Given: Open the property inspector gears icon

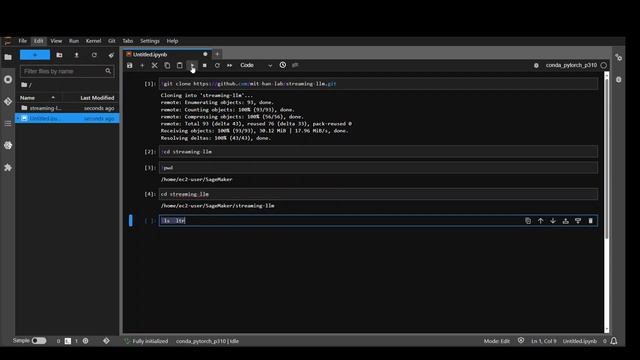Looking at the screenshot, I should coord(619,58).
